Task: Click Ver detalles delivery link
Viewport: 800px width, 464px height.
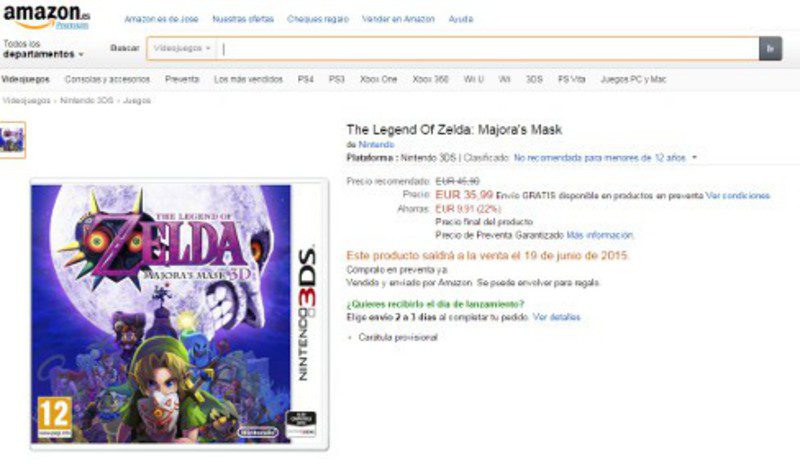Action: point(557,317)
